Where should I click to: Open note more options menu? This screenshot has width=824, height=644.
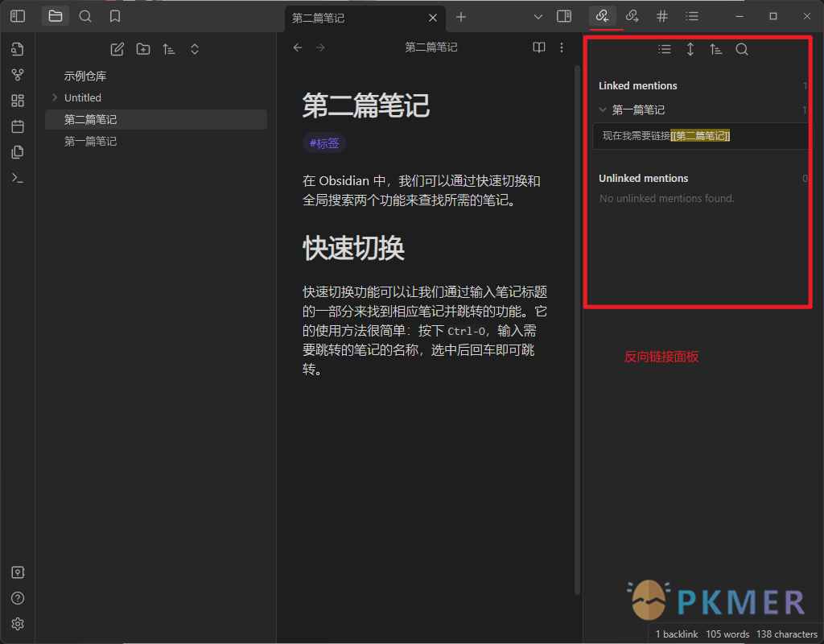coord(562,47)
